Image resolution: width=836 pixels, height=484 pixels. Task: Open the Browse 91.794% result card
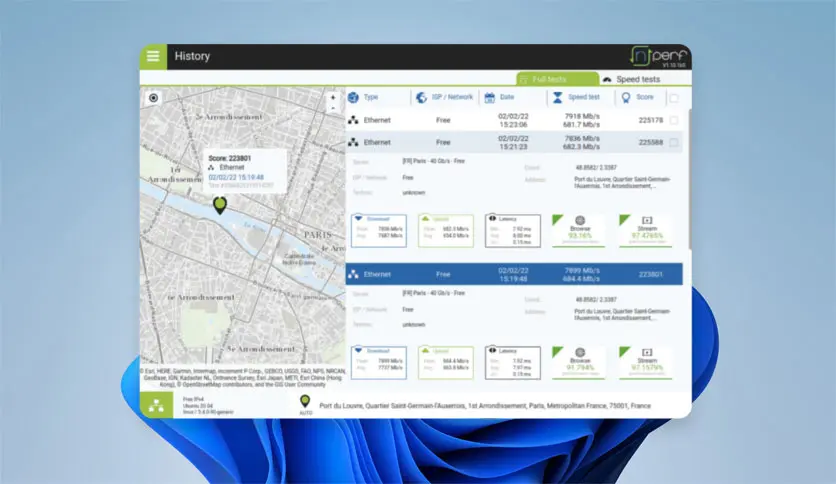[579, 363]
